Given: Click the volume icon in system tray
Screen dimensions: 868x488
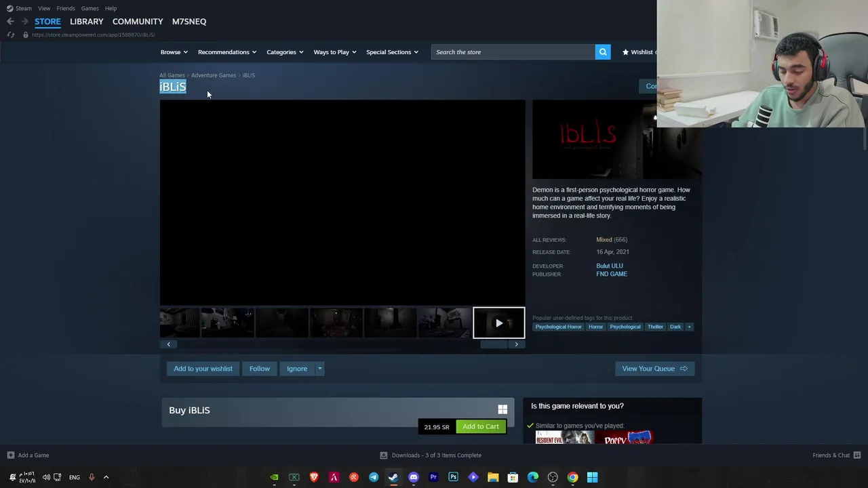Looking at the screenshot, I should [46, 477].
